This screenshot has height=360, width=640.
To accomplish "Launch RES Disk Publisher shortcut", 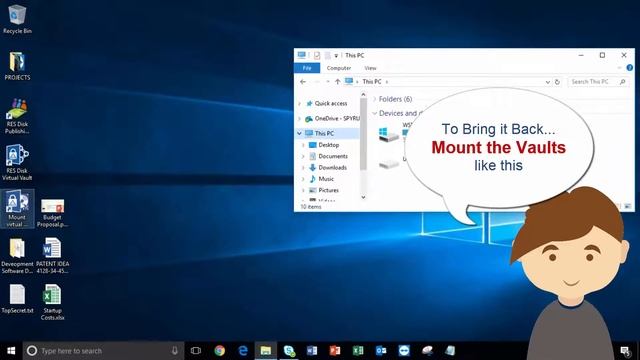I will [17, 116].
